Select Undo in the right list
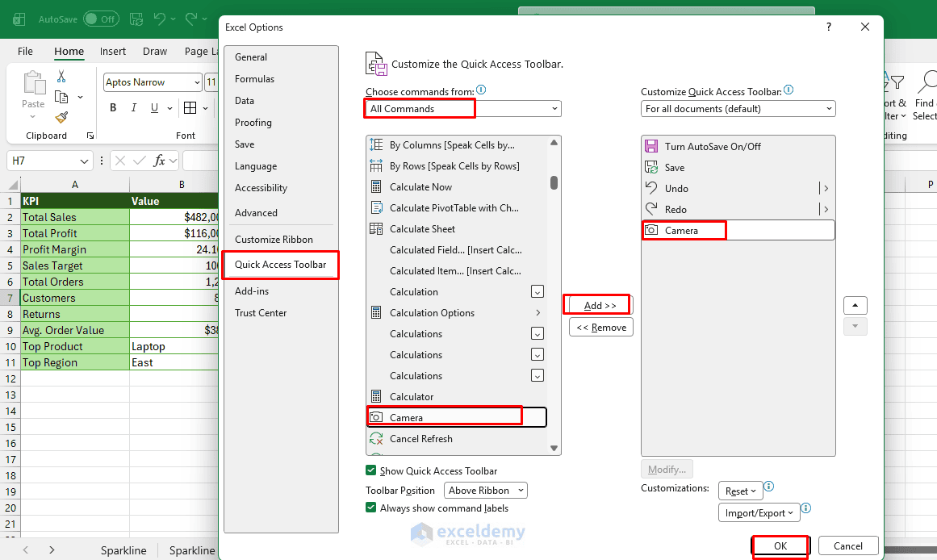 738,188
